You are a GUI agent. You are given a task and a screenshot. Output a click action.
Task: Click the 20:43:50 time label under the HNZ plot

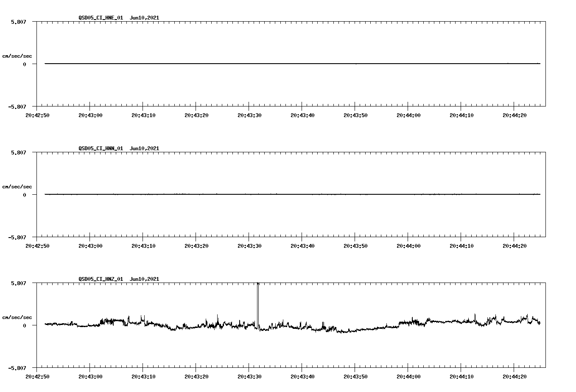tap(355, 376)
